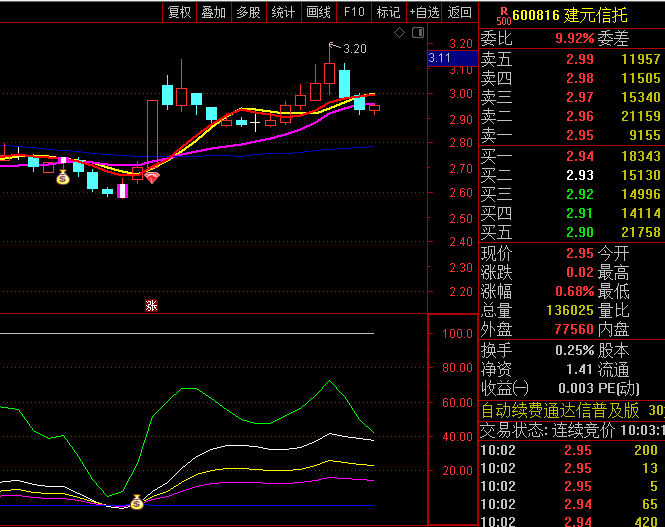
Task: Open the 多股 multi-stock view
Action: pyautogui.click(x=248, y=12)
